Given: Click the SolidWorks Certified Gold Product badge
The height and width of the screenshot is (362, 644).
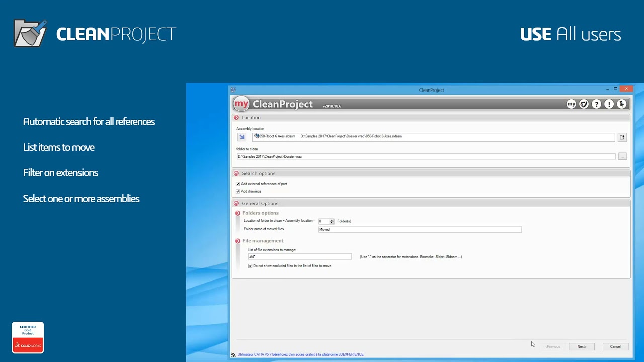Looking at the screenshot, I should (28, 337).
